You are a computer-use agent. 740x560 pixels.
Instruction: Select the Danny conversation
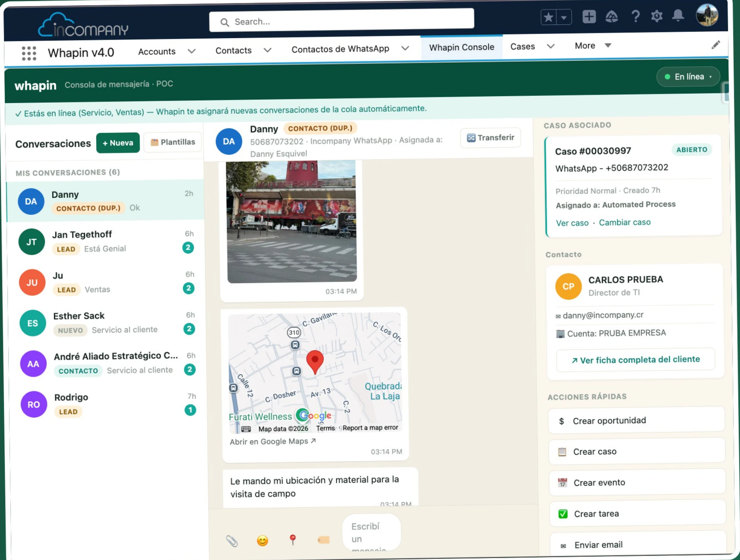point(105,201)
